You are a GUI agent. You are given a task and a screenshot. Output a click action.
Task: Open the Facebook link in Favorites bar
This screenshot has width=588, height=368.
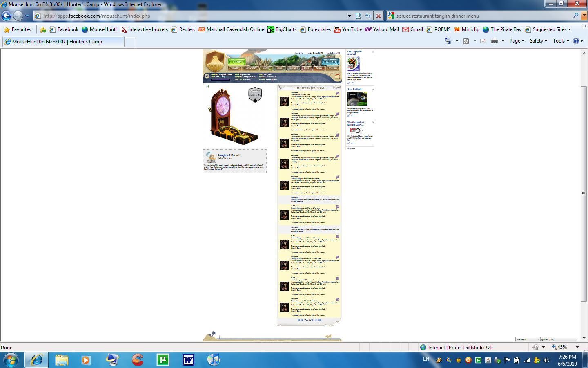point(64,29)
